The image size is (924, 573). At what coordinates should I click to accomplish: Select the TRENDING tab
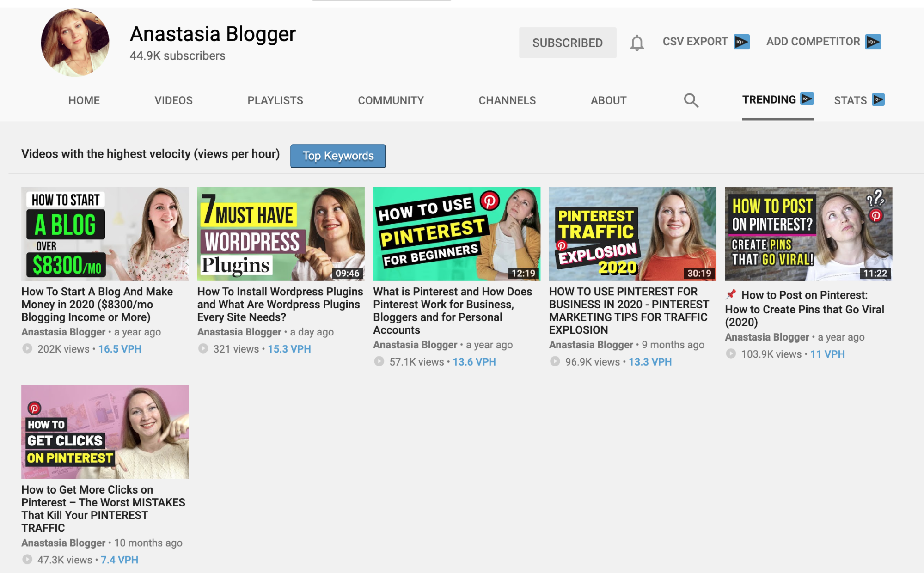(769, 100)
